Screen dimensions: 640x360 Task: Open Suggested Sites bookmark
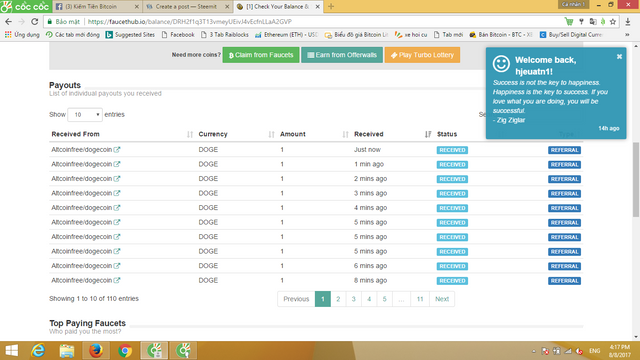(130, 35)
